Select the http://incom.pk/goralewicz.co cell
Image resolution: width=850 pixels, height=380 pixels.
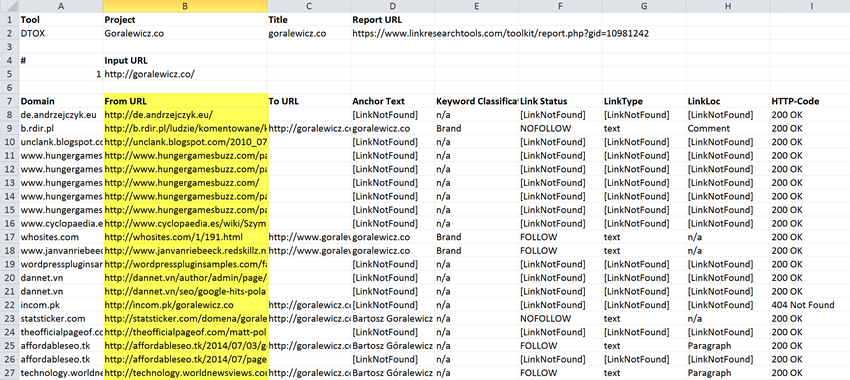[x=185, y=305]
